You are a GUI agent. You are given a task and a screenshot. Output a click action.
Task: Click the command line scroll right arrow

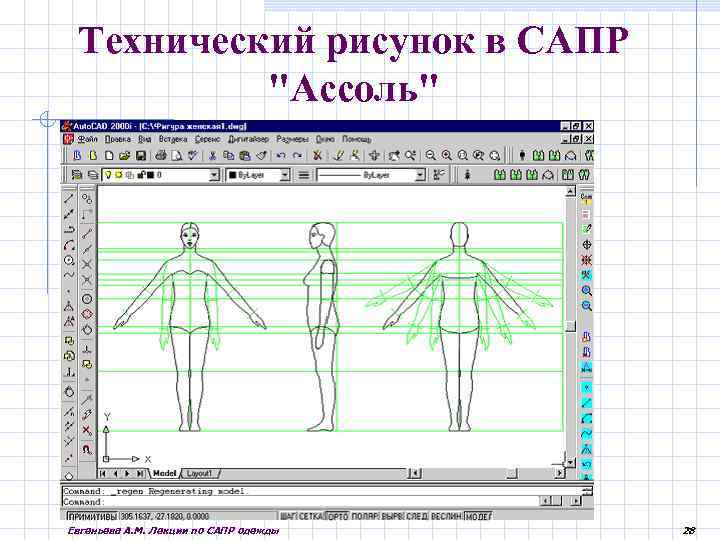coord(575,501)
